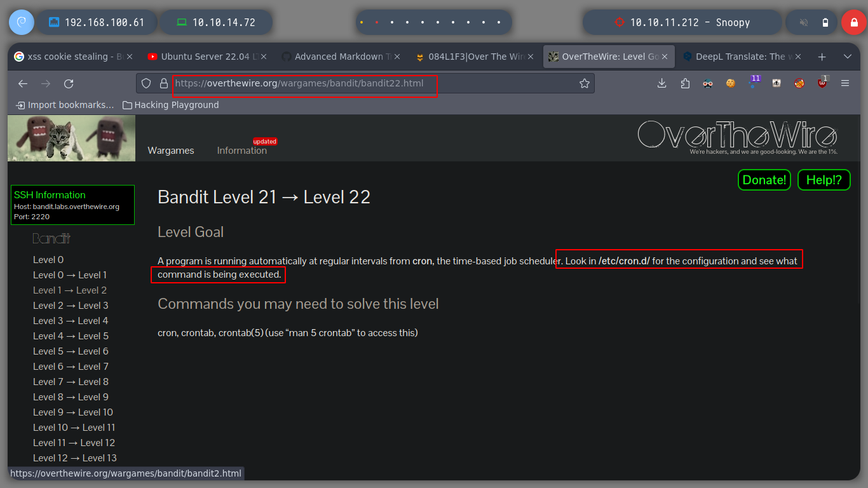
Task: Open the Level 5 → Level 6 link
Action: (71, 351)
